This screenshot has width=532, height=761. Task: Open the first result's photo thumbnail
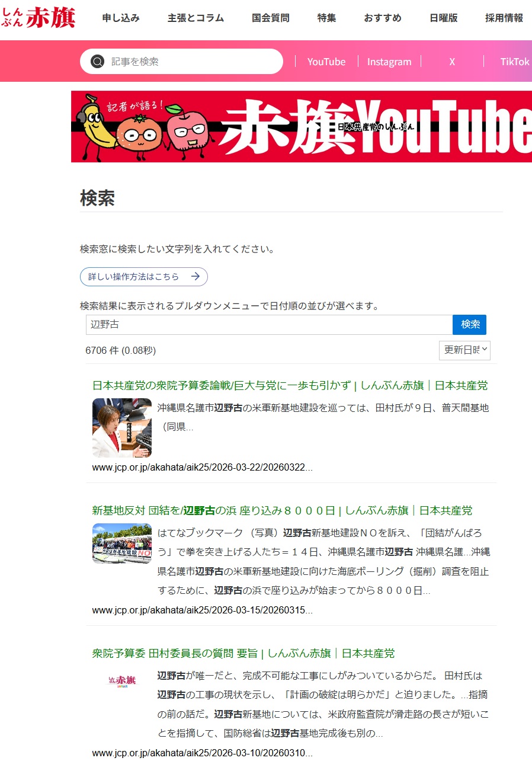tap(122, 428)
